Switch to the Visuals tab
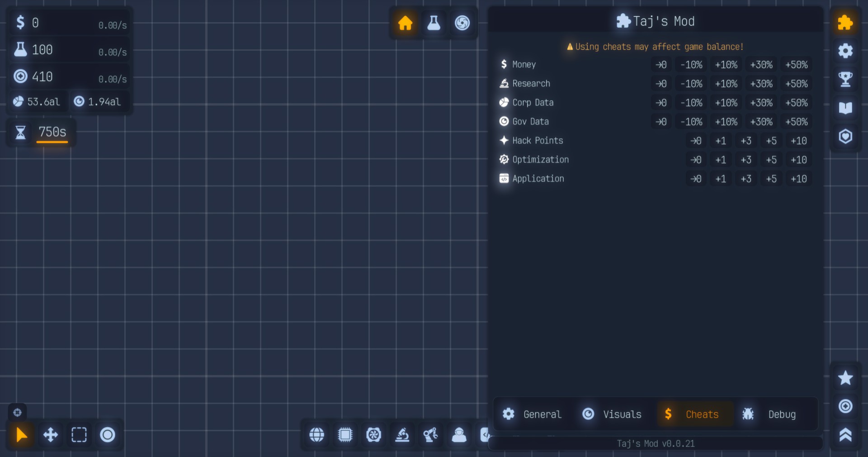The height and width of the screenshot is (457, 868). coord(612,414)
